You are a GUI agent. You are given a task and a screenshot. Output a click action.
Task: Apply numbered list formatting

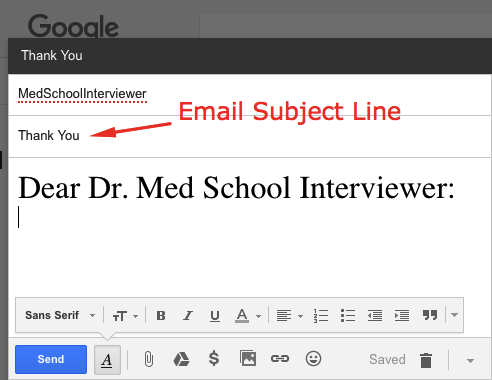tap(321, 315)
